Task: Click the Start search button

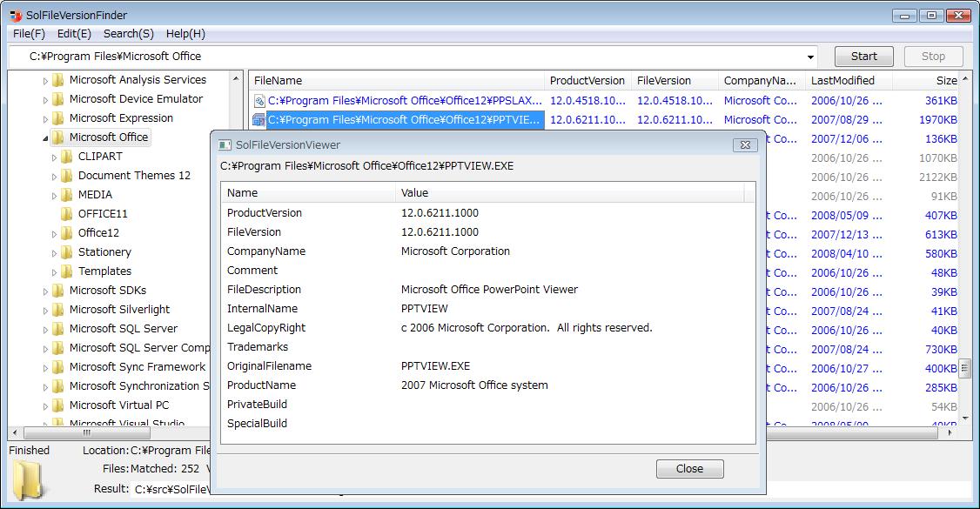Action: pyautogui.click(x=863, y=57)
